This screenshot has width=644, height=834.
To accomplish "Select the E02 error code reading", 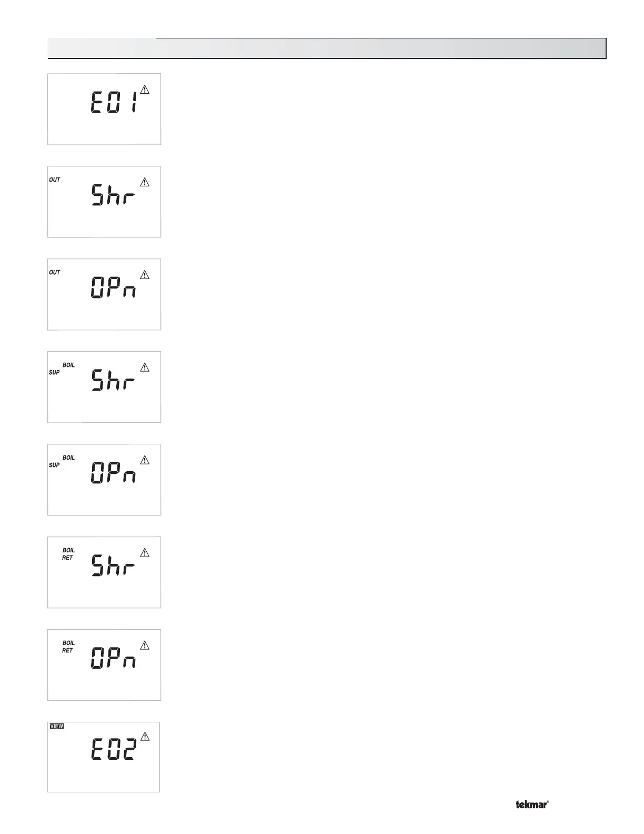I will [114, 749].
